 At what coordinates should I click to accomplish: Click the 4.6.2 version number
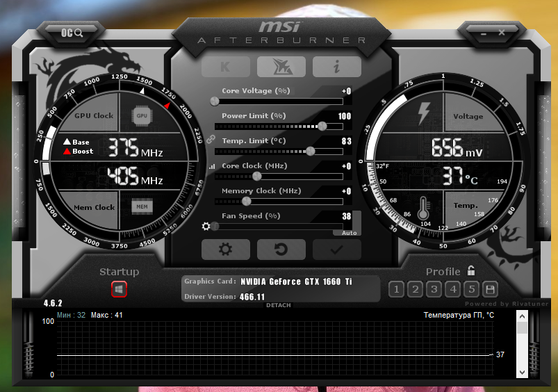tap(53, 303)
